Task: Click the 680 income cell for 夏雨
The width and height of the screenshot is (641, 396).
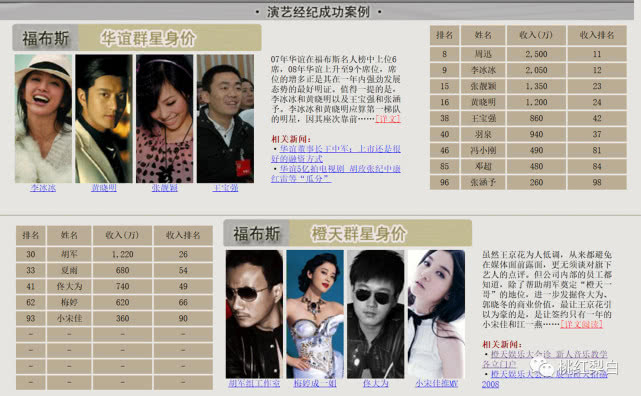Action: tap(122, 270)
